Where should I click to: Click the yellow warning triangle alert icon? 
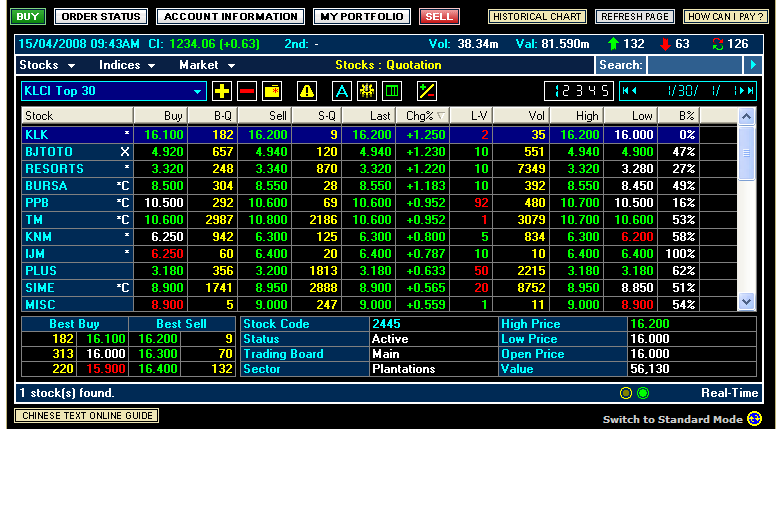307,91
